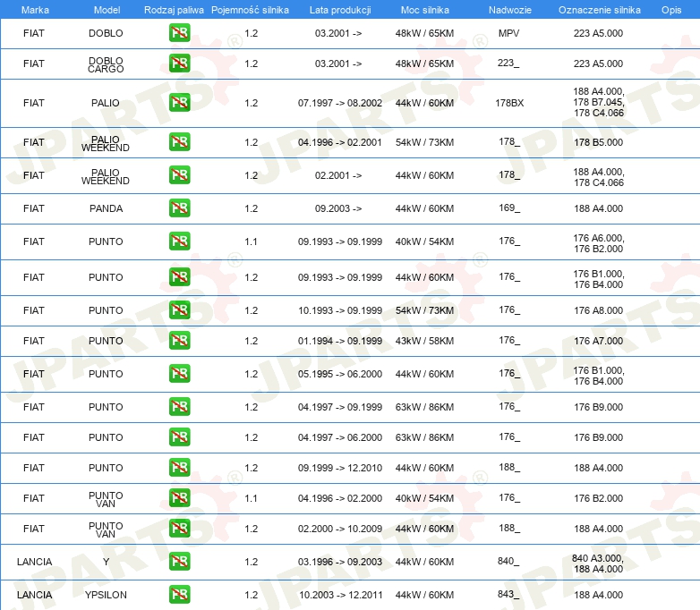Click engine codes 176 A6.000, 176 B2.000
700x610 pixels.
pyautogui.click(x=599, y=243)
